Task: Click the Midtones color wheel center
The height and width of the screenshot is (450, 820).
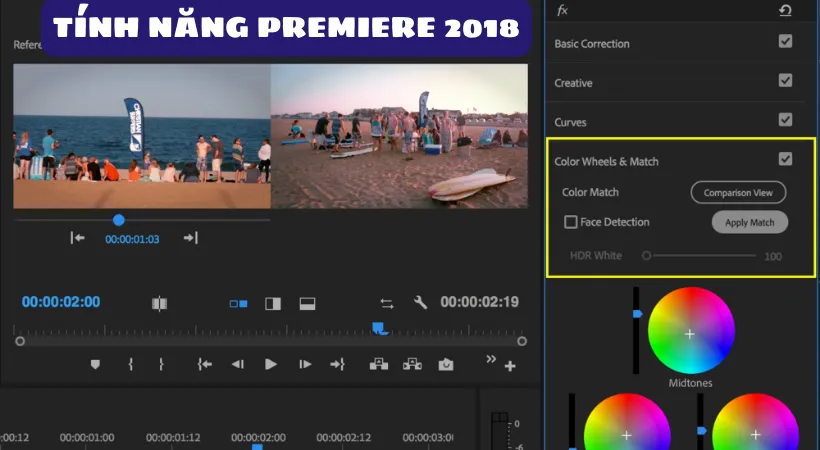Action: tap(690, 334)
